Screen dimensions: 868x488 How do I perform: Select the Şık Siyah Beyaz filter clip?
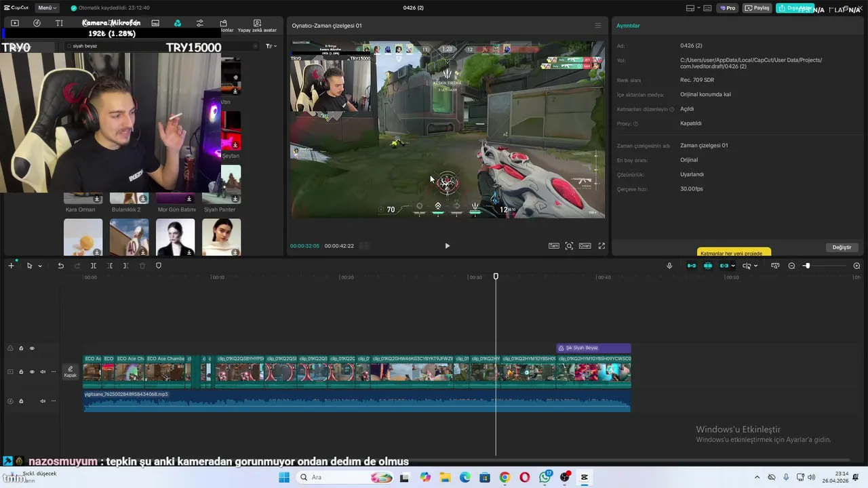pyautogui.click(x=593, y=348)
